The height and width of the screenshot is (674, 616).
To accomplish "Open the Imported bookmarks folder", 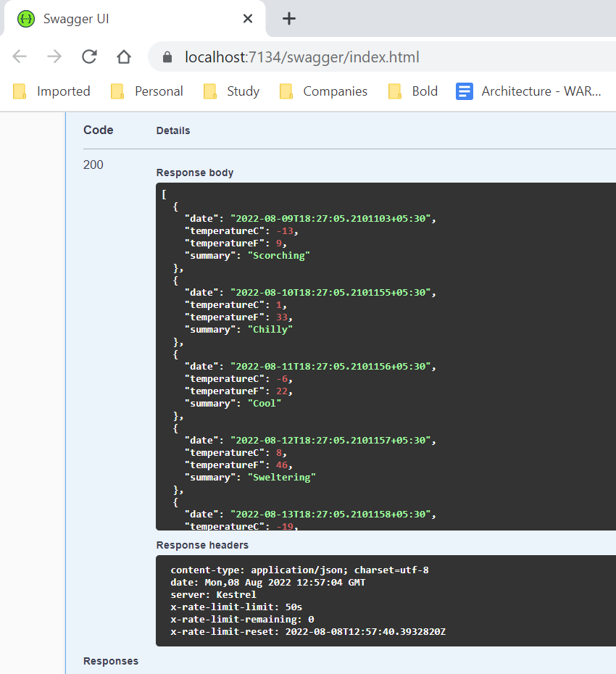I will 53,91.
